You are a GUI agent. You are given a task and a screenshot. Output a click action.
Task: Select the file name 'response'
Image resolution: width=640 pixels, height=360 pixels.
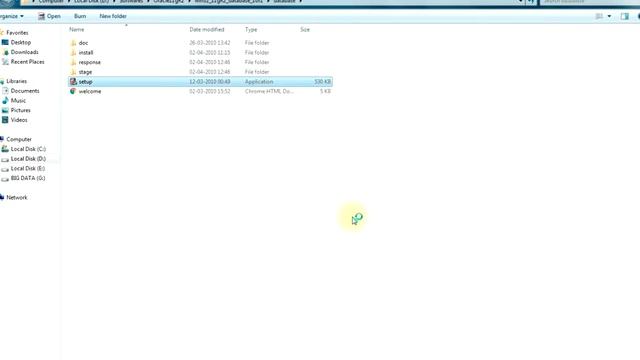(x=89, y=62)
